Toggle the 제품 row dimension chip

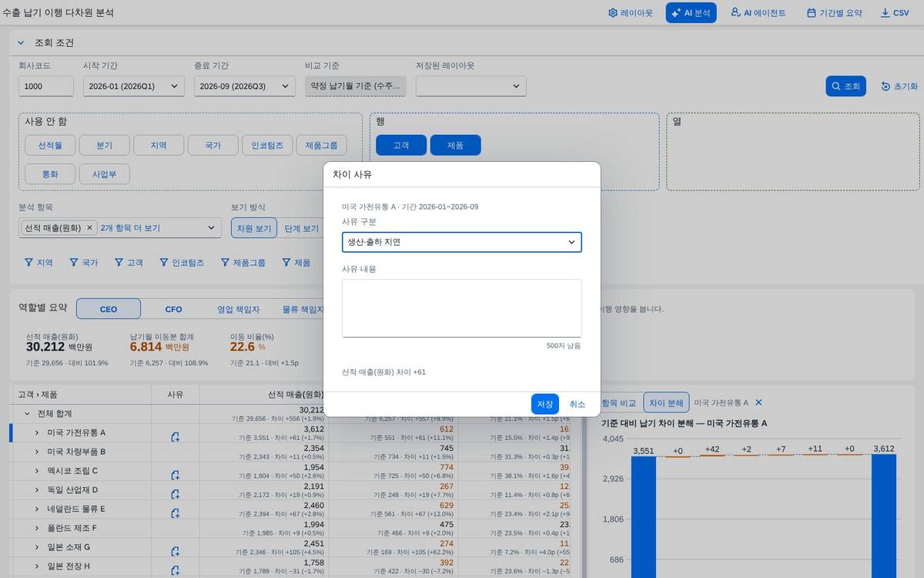click(x=456, y=145)
